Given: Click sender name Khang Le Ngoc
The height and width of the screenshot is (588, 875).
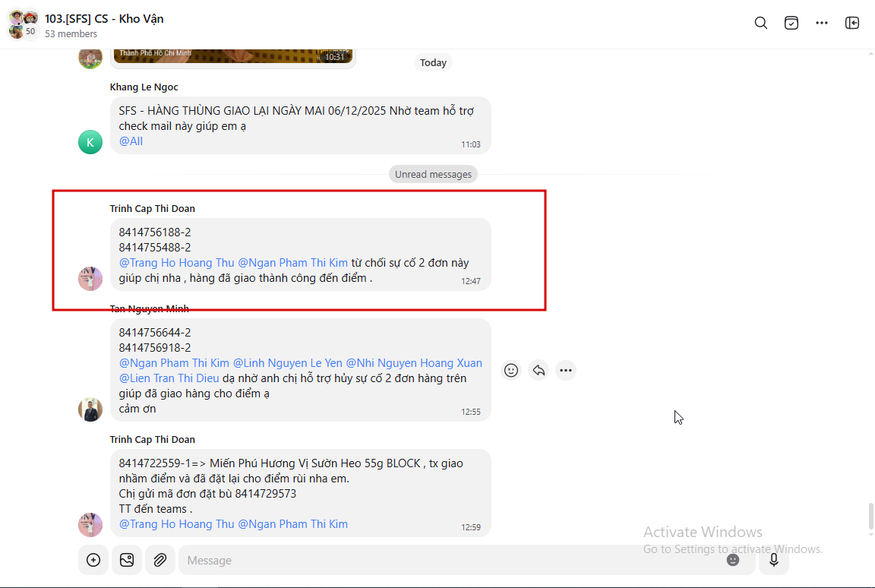Looking at the screenshot, I should point(144,87).
